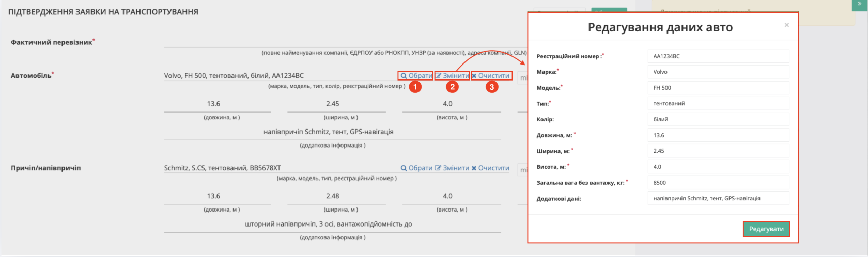The image size is (868, 257).
Task: Click Обрати search icon for Причіп/напівпричіп
Action: click(x=404, y=168)
